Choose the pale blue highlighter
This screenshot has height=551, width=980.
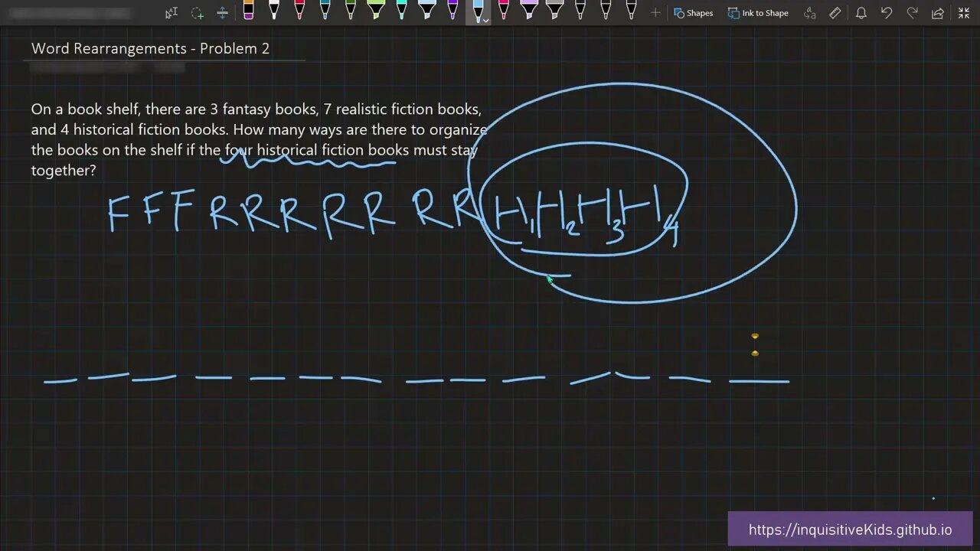point(427,11)
